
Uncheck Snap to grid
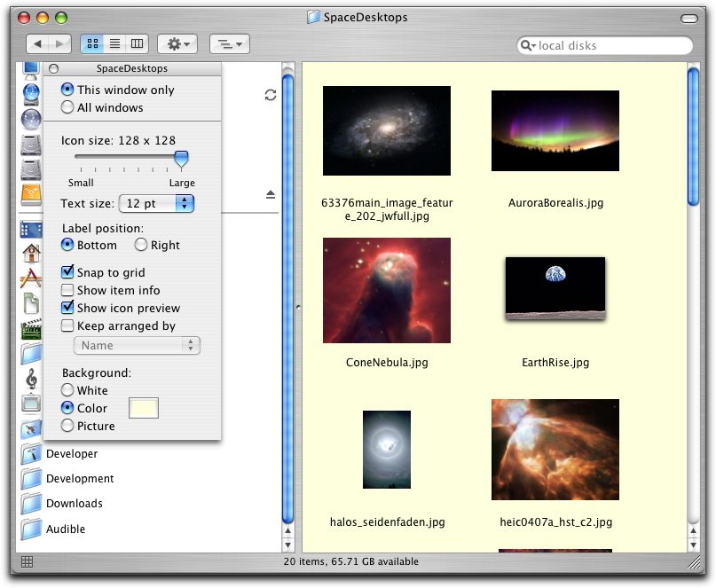(67, 273)
